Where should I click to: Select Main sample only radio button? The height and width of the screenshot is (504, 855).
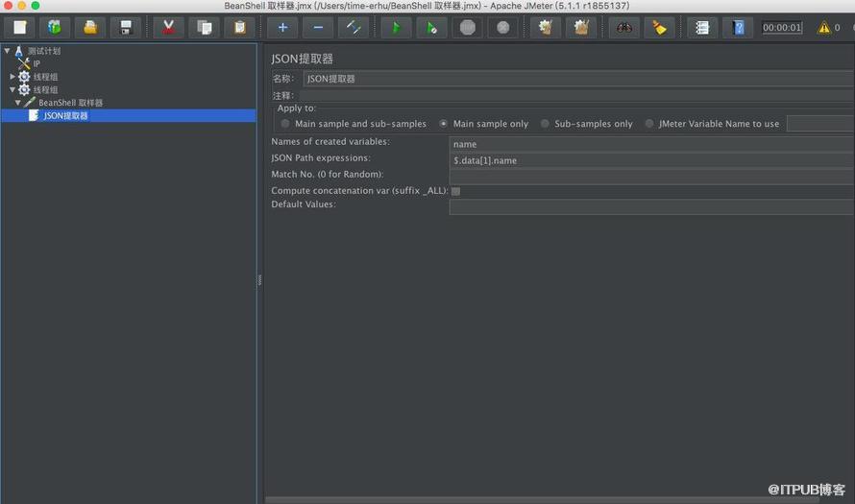pyautogui.click(x=443, y=124)
